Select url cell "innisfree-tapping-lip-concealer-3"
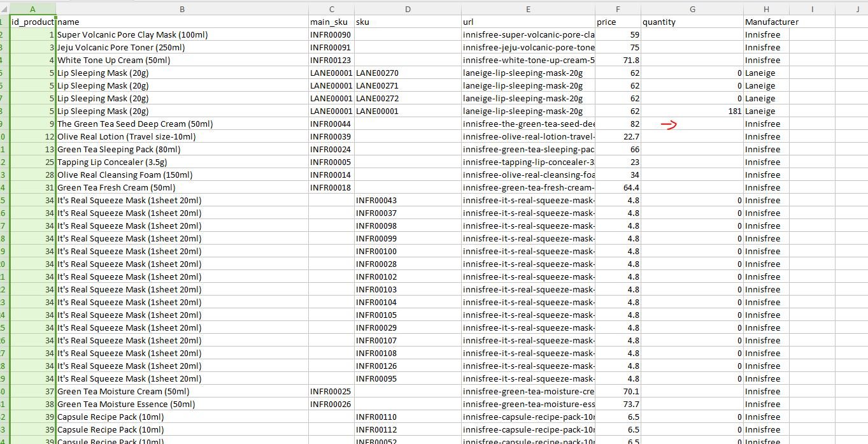 click(x=529, y=162)
